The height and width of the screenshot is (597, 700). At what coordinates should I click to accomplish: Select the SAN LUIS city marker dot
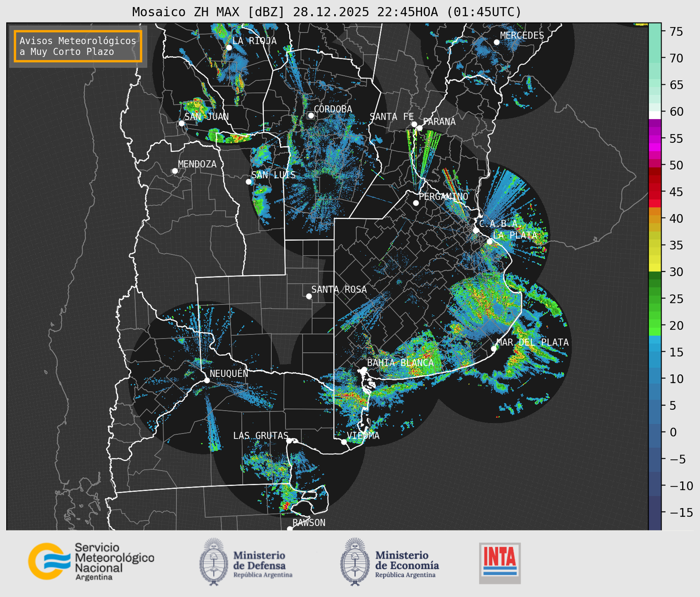pos(249,182)
